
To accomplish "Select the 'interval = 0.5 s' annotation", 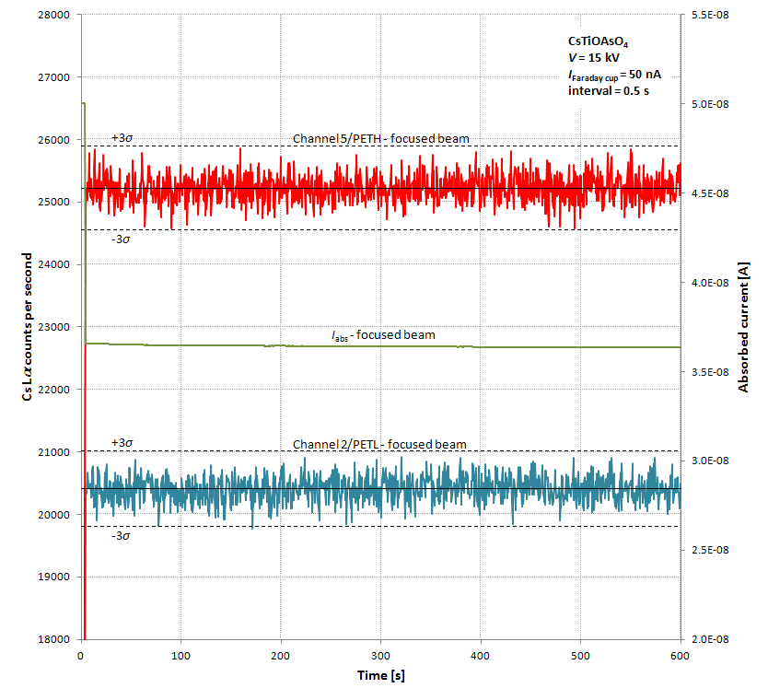I will coord(608,90).
